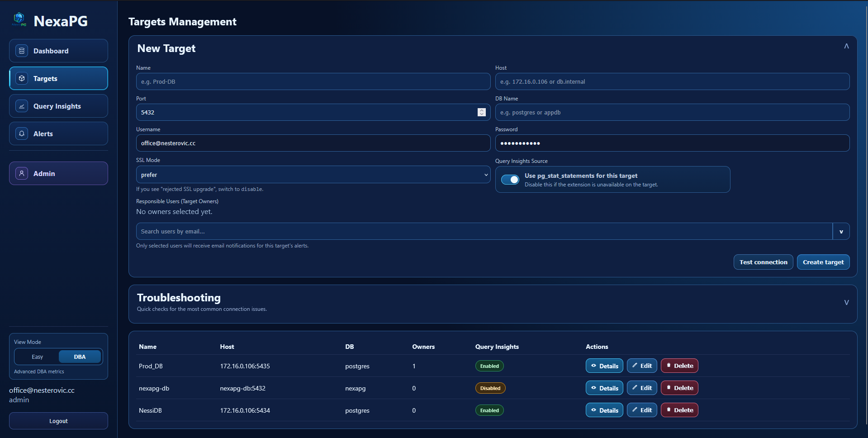Click the Admin user icon in sidebar
This screenshot has width=868, height=438.
pos(22,173)
